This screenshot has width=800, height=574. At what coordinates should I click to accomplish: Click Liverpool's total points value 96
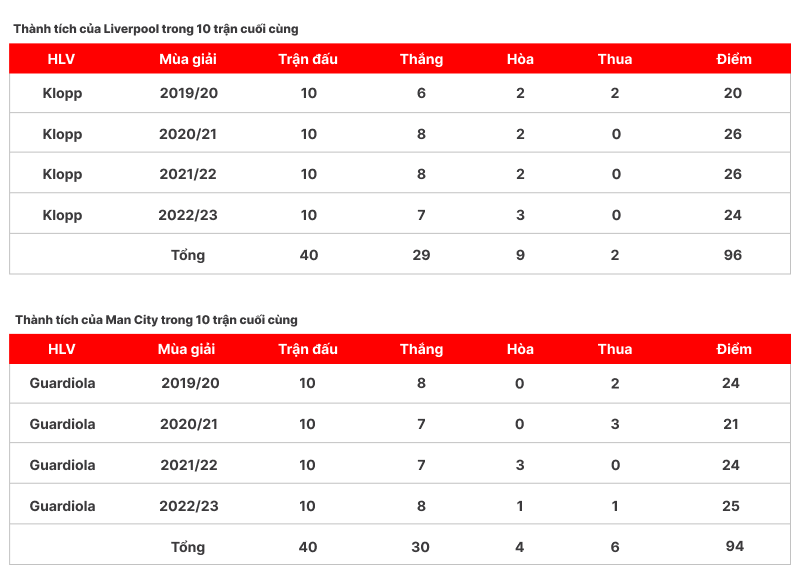tap(733, 255)
